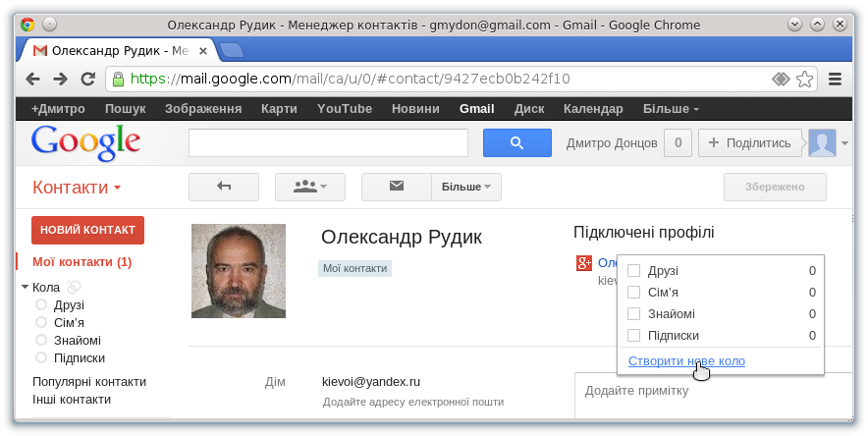Open the account menu arrow beside avatar

tap(844, 143)
